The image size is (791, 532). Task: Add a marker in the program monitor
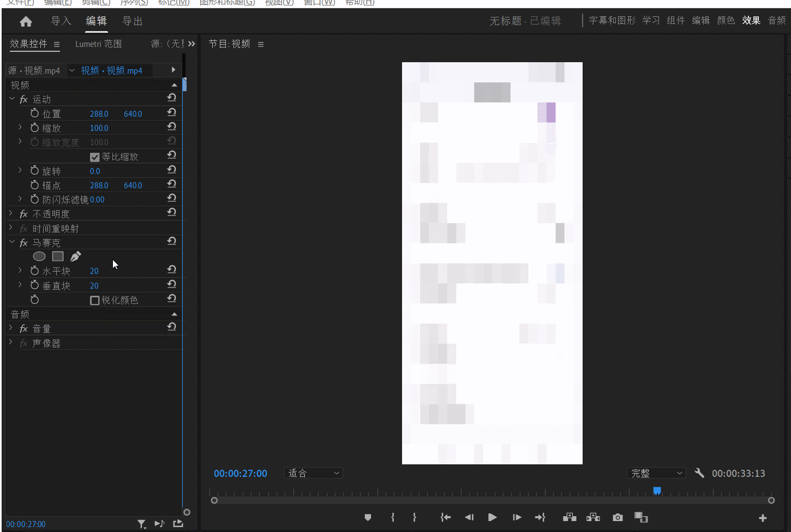tap(368, 517)
